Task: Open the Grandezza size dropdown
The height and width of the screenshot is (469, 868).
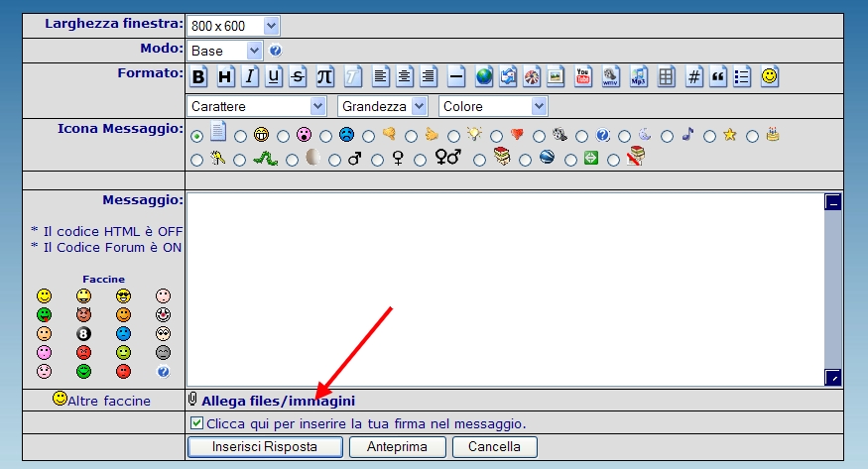Action: pyautogui.click(x=383, y=106)
